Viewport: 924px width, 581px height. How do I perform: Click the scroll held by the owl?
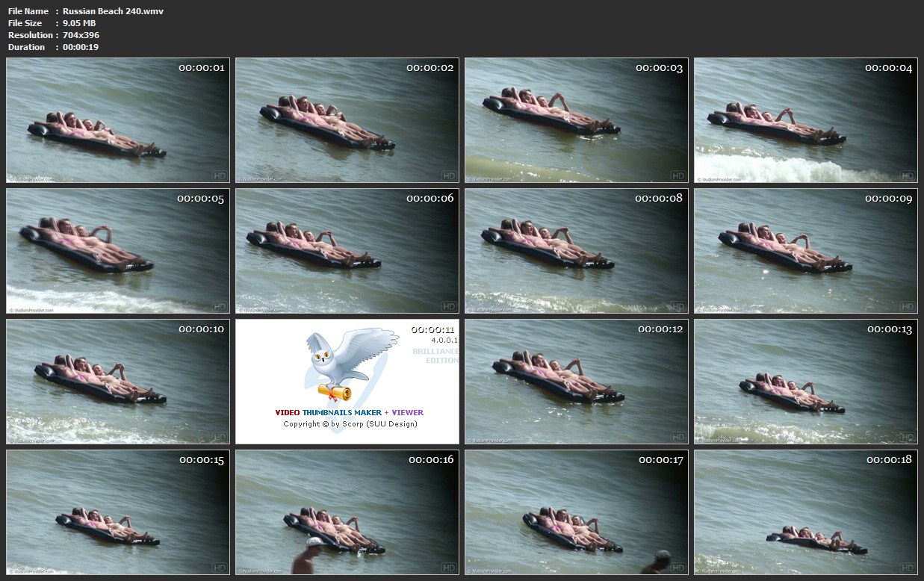pos(334,391)
